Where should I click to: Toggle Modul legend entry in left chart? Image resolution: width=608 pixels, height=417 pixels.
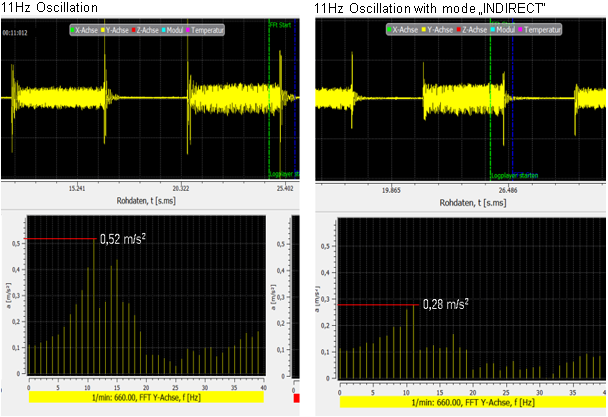coord(172,30)
